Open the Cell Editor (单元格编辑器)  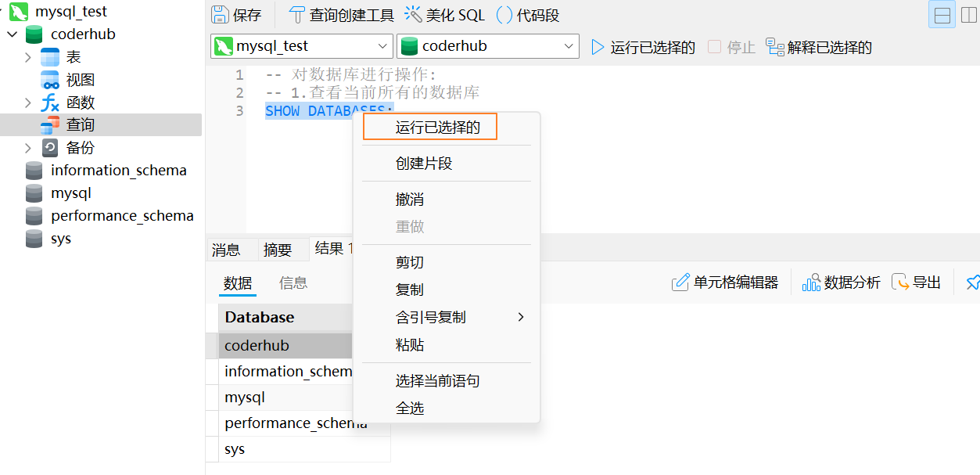[680, 282]
